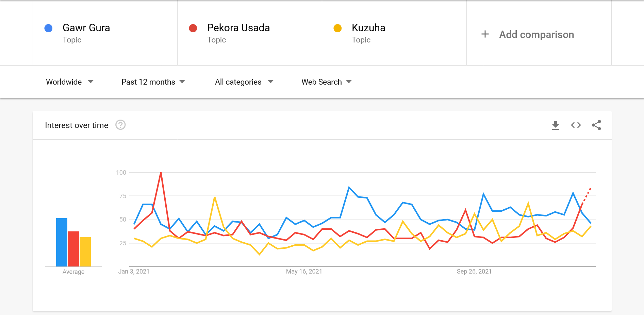
Task: Click the yellow average bar
Action: click(x=85, y=251)
